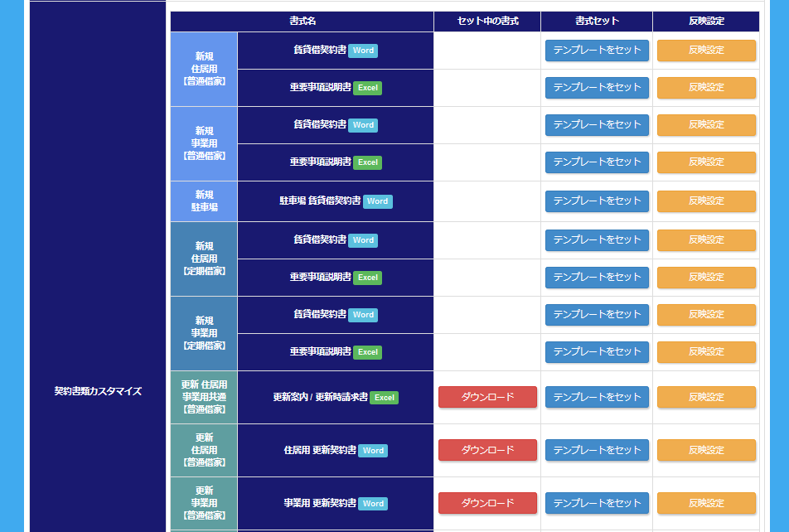Click the セット中の書式 column header

click(x=487, y=21)
